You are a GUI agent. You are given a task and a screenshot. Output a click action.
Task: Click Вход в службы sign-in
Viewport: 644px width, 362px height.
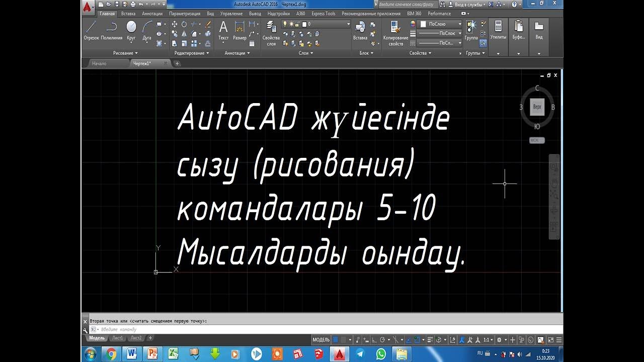[x=469, y=4]
